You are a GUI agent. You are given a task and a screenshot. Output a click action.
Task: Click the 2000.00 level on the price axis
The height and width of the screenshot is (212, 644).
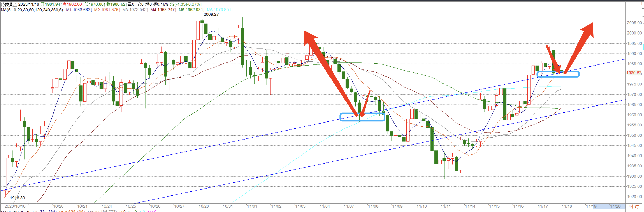(634, 33)
